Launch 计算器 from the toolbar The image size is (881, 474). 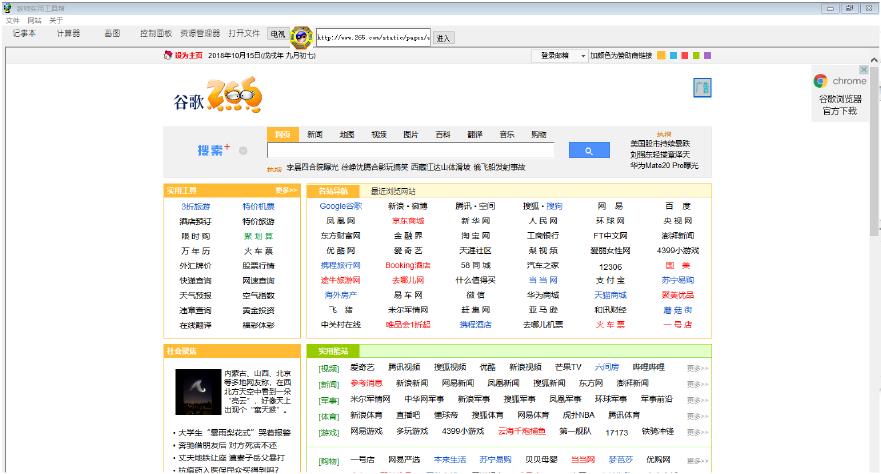[x=69, y=34]
